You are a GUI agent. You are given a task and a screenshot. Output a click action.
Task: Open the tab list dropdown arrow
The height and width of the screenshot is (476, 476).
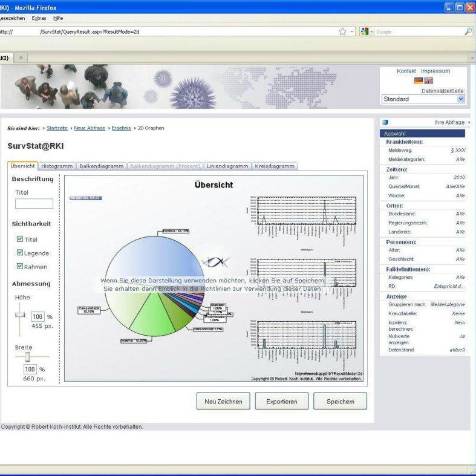pyautogui.click(x=472, y=57)
